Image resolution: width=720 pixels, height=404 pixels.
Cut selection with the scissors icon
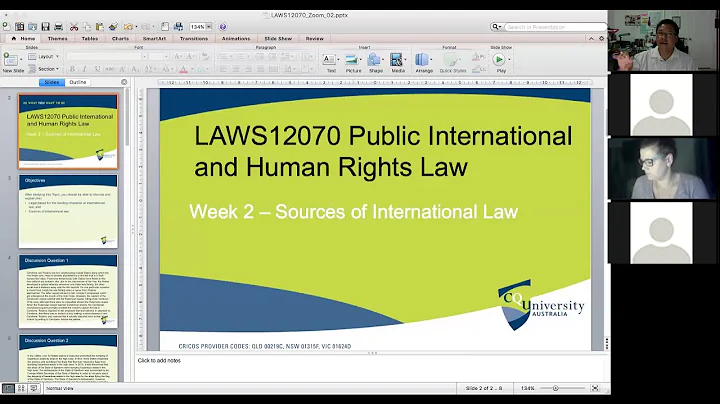(74, 27)
